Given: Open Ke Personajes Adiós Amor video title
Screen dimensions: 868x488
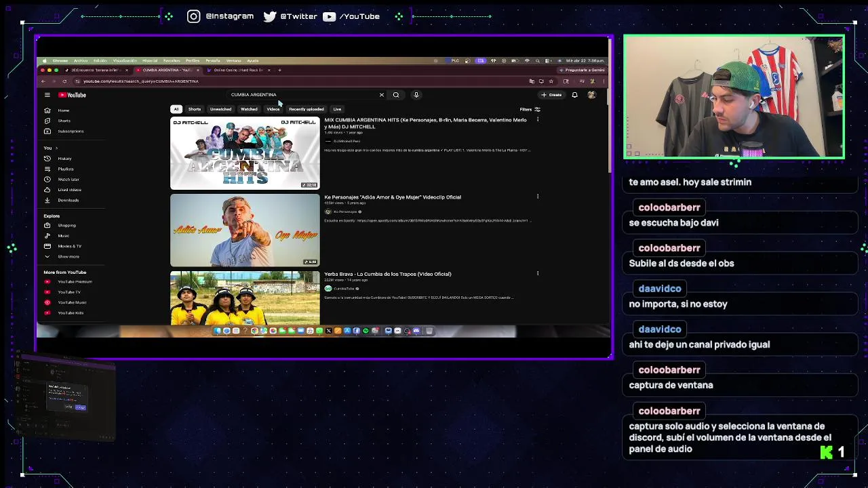Looking at the screenshot, I should [x=393, y=197].
